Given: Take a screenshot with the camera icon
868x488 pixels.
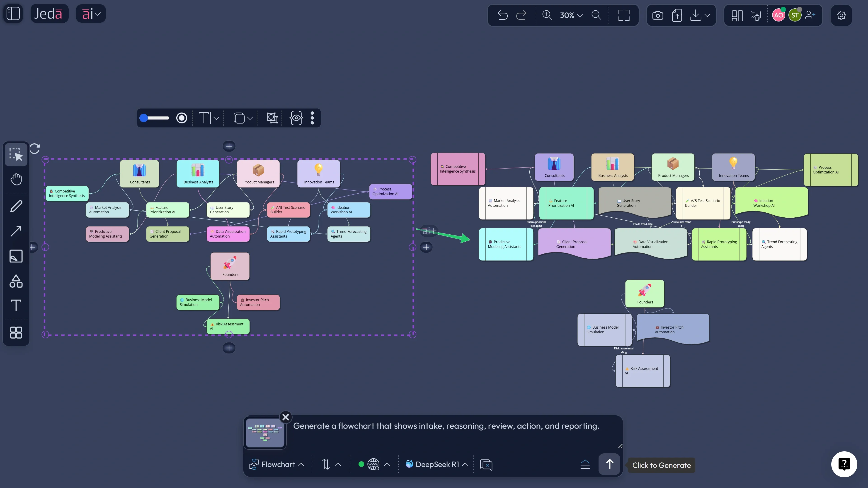Looking at the screenshot, I should (657, 15).
